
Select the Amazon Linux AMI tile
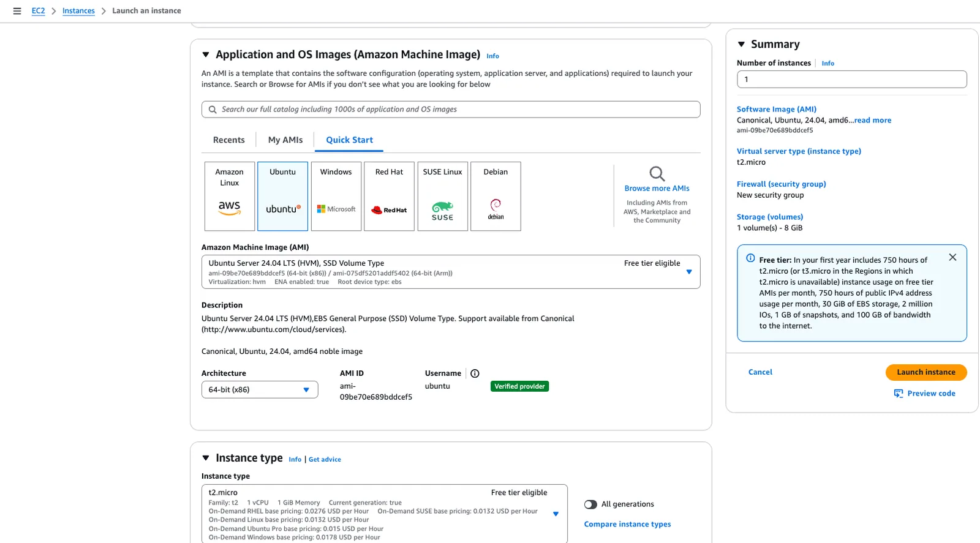(230, 196)
